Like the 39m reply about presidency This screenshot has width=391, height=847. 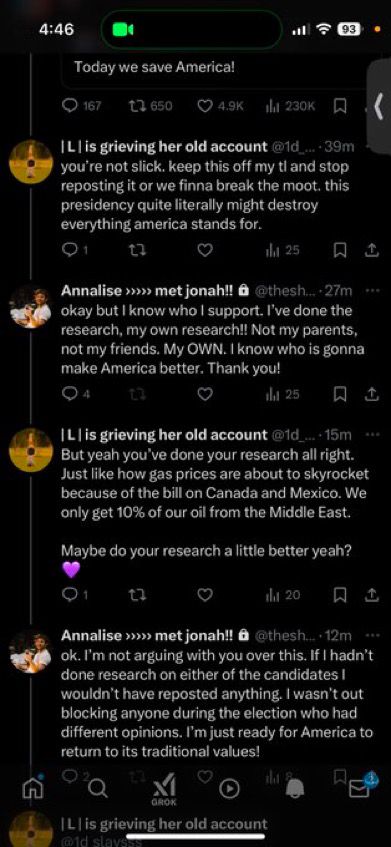[205, 250]
